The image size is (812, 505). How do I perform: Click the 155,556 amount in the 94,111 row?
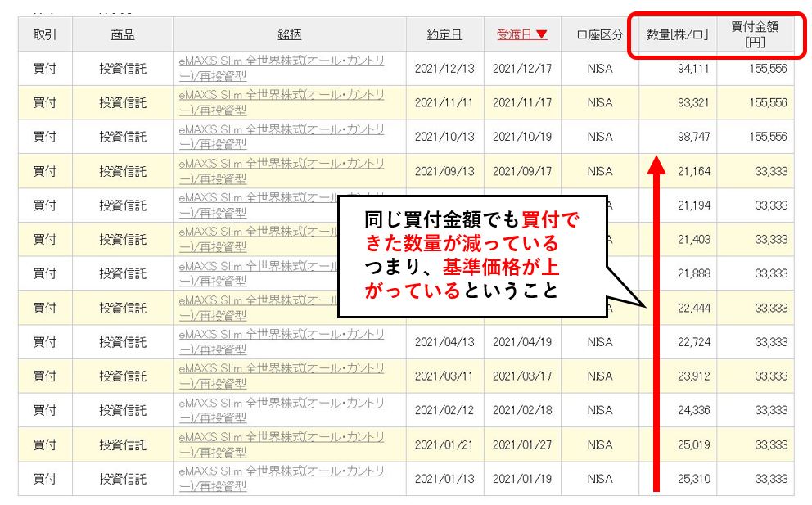tap(768, 69)
